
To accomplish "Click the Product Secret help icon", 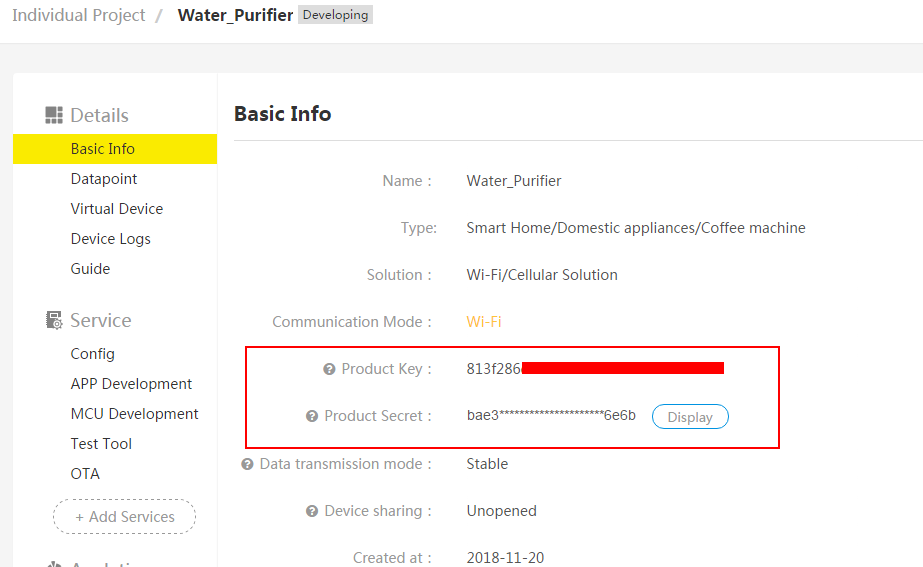I will click(312, 417).
